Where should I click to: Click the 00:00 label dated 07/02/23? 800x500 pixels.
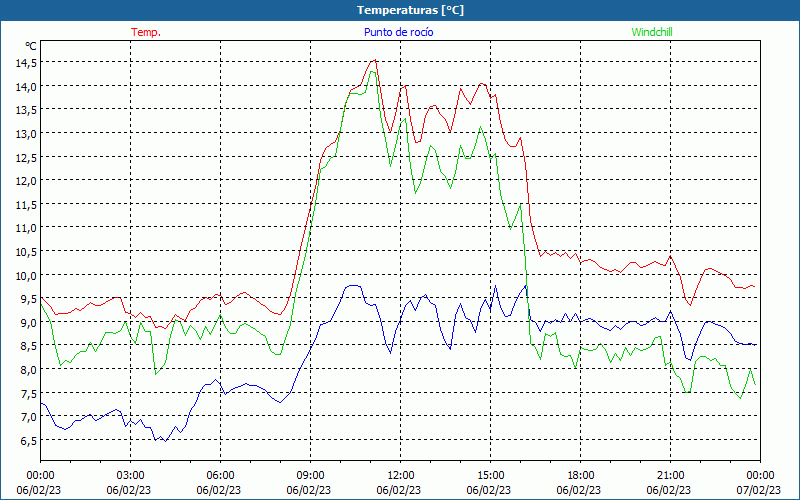760,476
